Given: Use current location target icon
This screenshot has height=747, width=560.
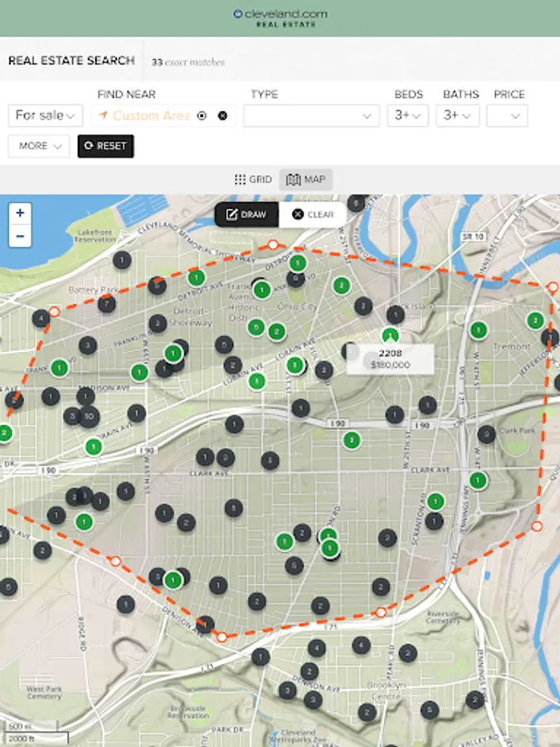Looking at the screenshot, I should [202, 115].
